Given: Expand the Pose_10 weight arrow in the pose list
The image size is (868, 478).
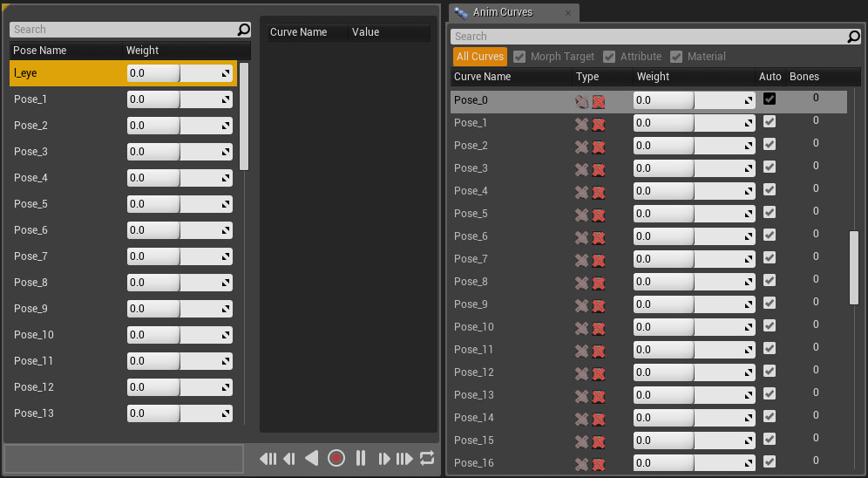Looking at the screenshot, I should coord(226,336).
